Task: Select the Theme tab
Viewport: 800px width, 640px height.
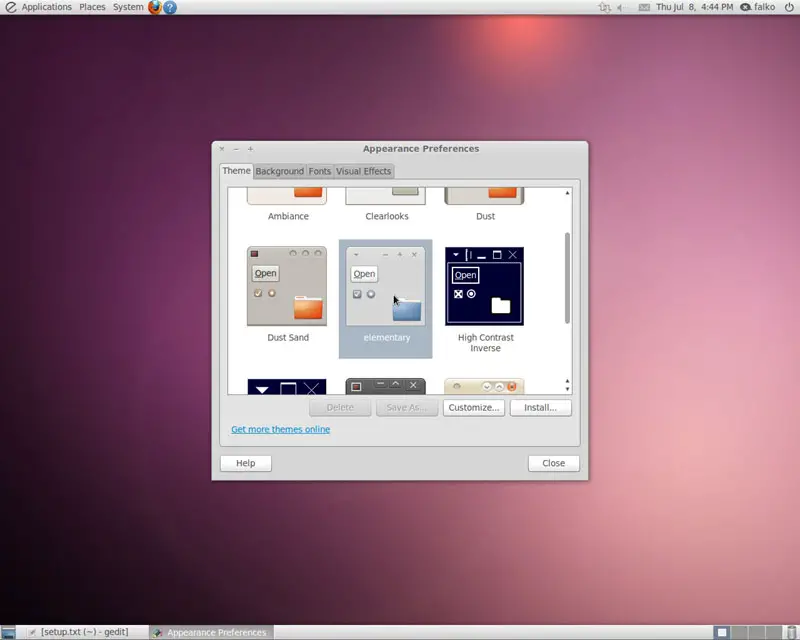Action: tap(236, 171)
